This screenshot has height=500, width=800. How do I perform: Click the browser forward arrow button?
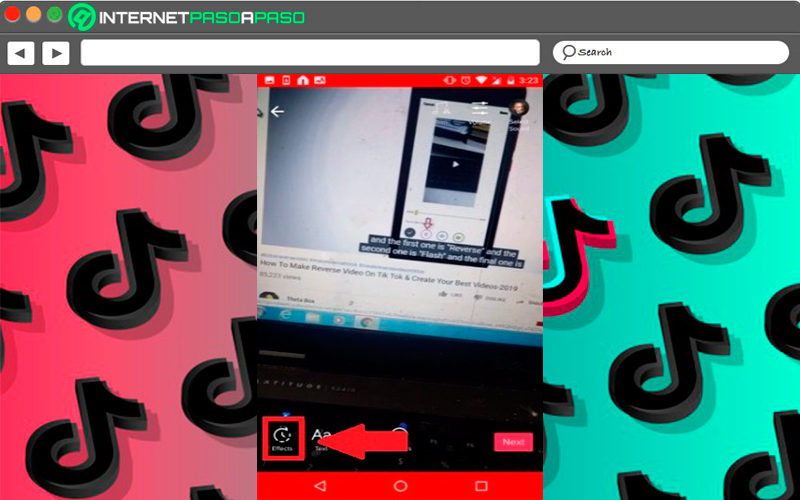coord(56,53)
